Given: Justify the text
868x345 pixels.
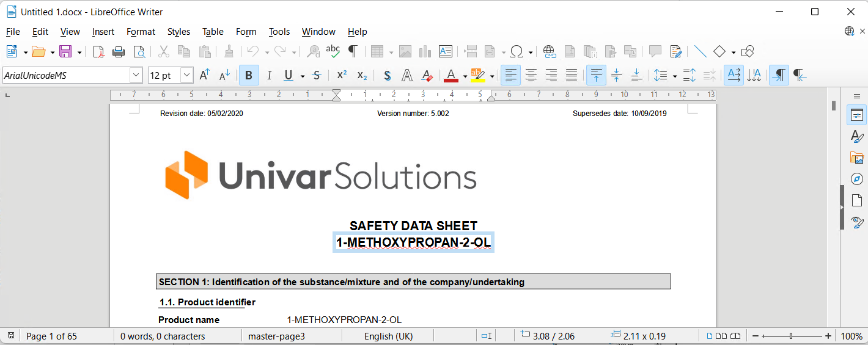Looking at the screenshot, I should 572,75.
